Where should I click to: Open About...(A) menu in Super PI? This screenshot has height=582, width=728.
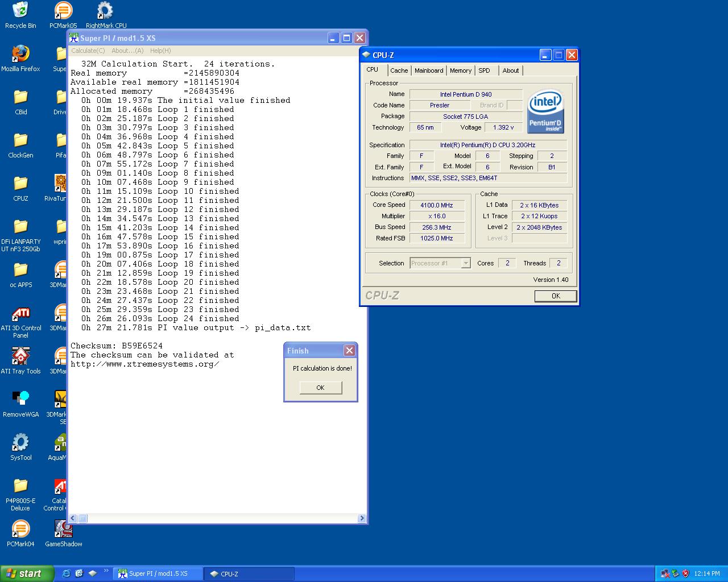[127, 51]
